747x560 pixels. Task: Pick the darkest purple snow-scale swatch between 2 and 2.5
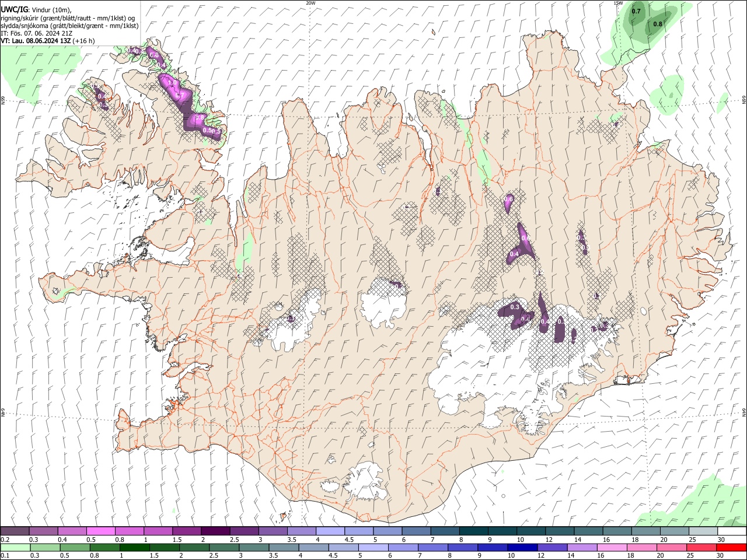215,531
